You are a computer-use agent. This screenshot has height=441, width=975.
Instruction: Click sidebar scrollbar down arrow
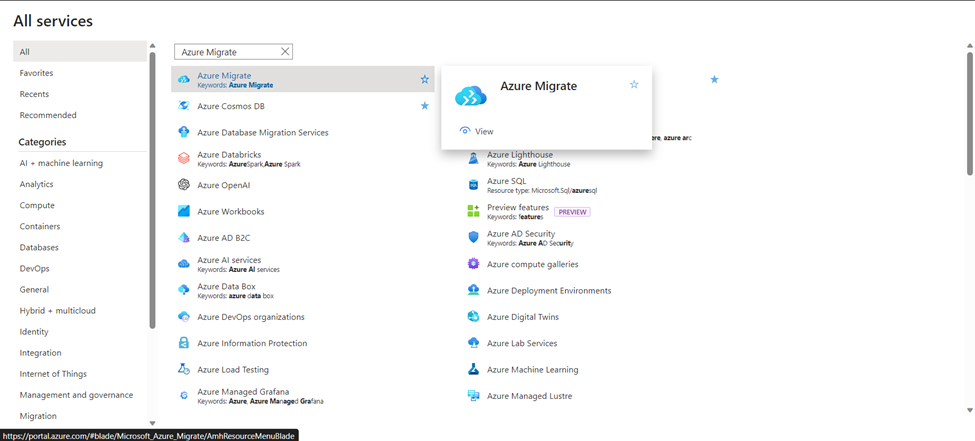pyautogui.click(x=153, y=422)
